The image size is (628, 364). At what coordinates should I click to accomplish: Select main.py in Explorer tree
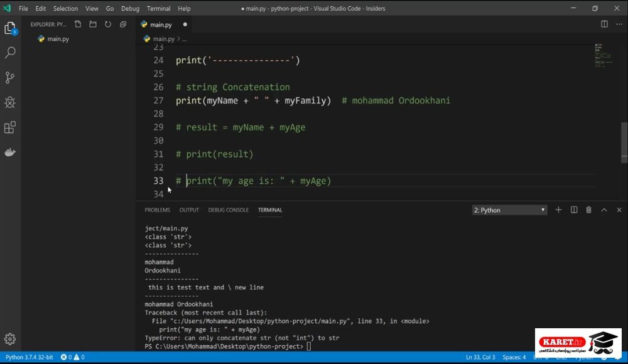[x=58, y=39]
